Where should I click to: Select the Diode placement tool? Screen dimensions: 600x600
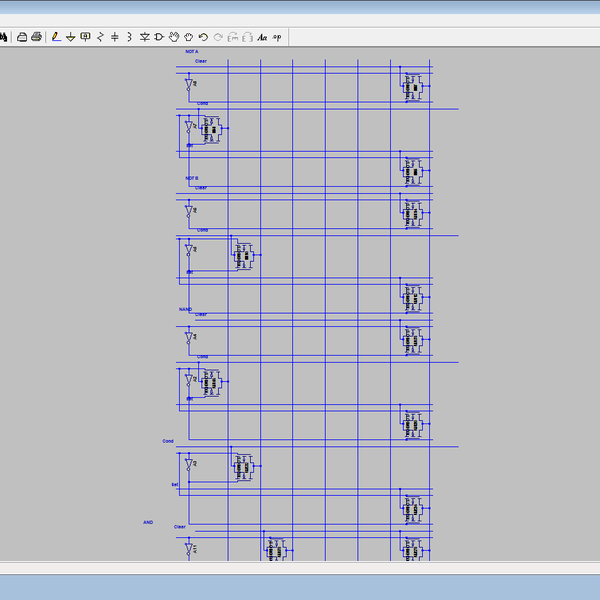pyautogui.click(x=145, y=37)
